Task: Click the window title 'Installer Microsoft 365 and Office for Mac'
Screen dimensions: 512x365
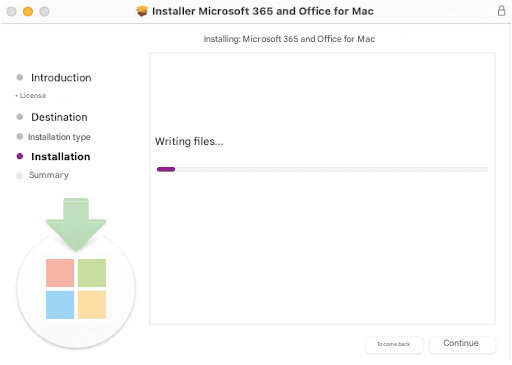Action: pos(263,11)
